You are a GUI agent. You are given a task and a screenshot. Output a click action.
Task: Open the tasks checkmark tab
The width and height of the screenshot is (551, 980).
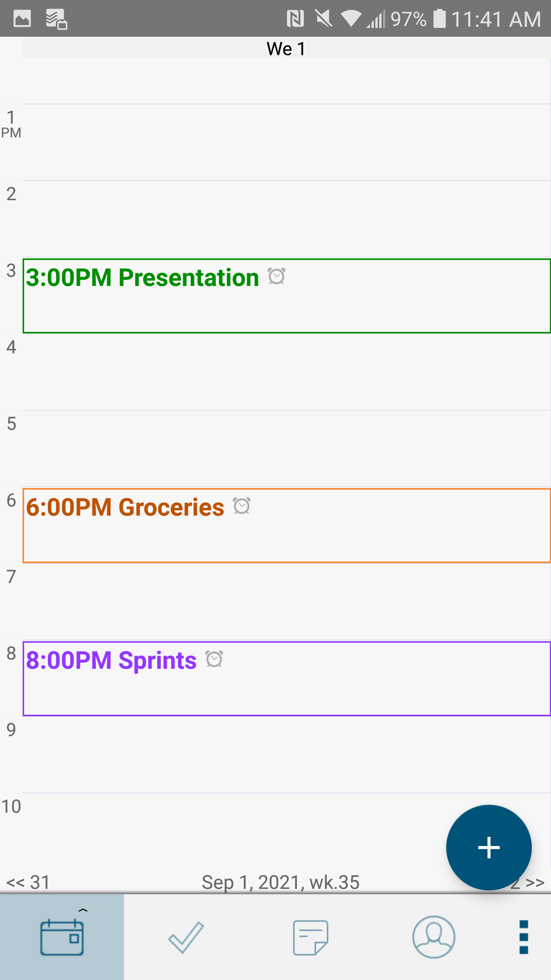[x=186, y=937]
